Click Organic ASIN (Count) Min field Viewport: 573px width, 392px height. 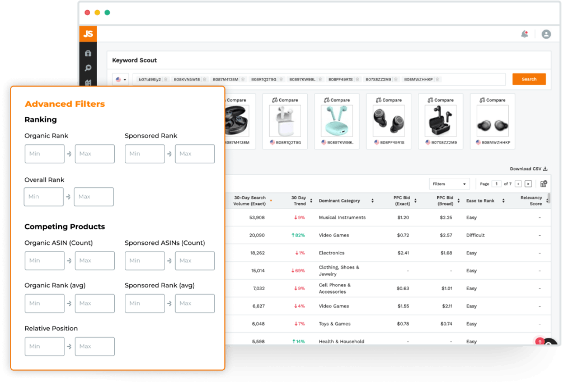[x=45, y=261]
